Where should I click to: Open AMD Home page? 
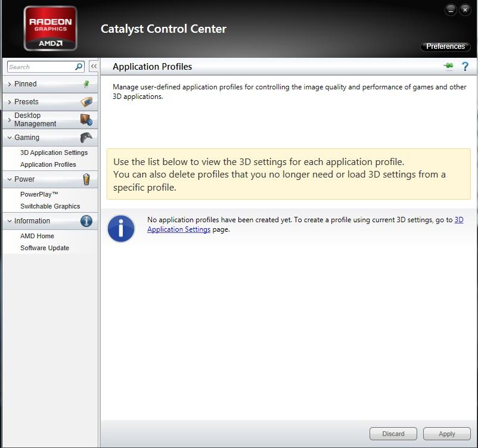[x=37, y=236]
